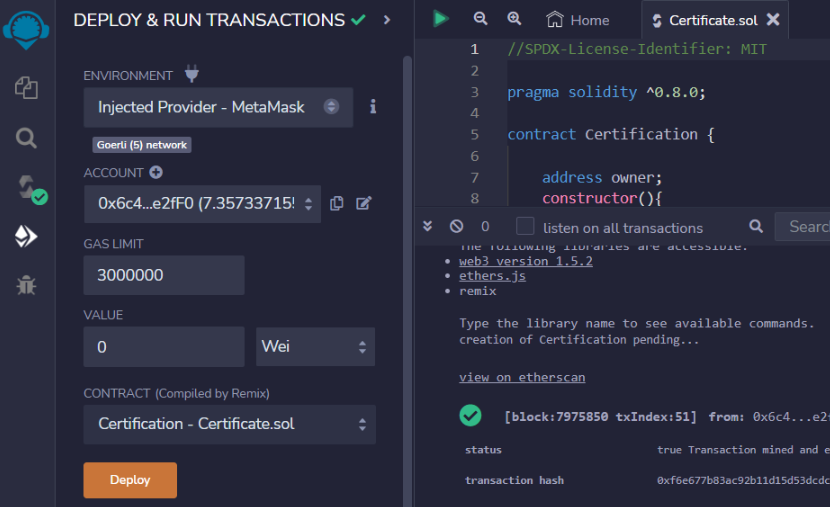This screenshot has height=507, width=830.
Task: Click the green Run script play icon
Action: [x=440, y=19]
